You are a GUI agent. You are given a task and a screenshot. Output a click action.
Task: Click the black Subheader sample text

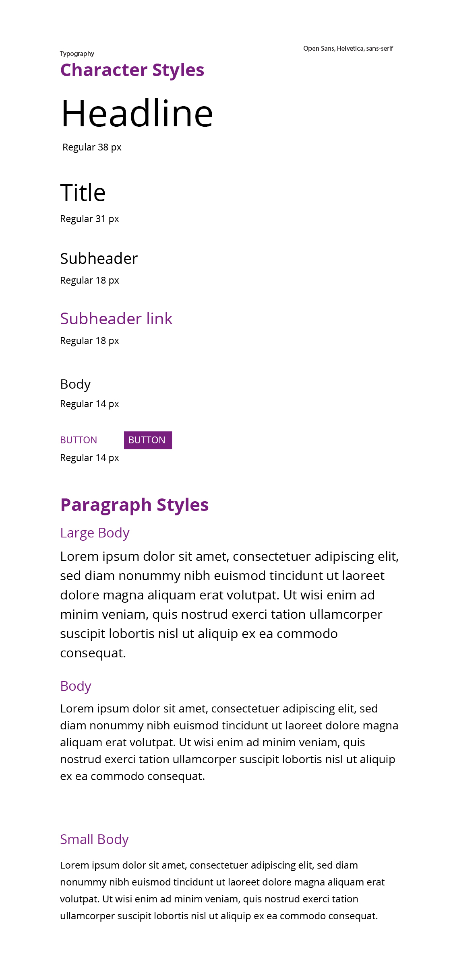[99, 259]
